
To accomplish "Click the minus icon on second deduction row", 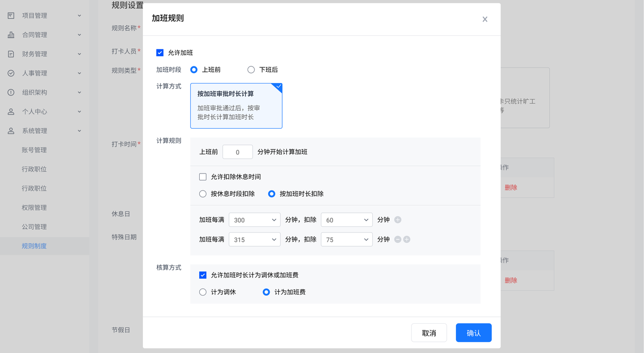I will point(397,239).
